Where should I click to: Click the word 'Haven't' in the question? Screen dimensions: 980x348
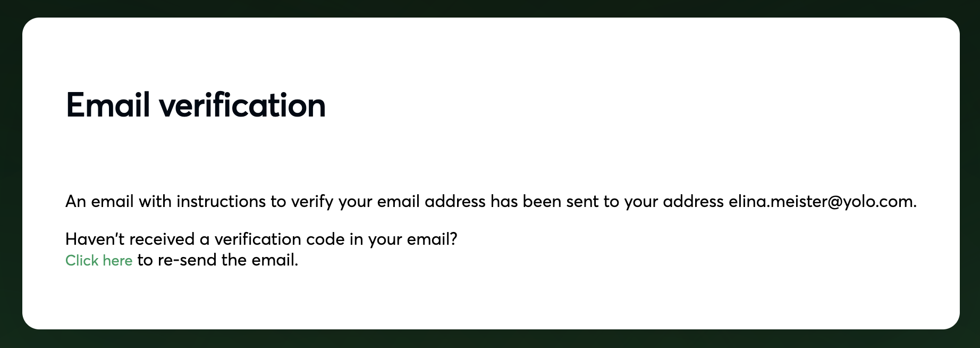point(95,239)
